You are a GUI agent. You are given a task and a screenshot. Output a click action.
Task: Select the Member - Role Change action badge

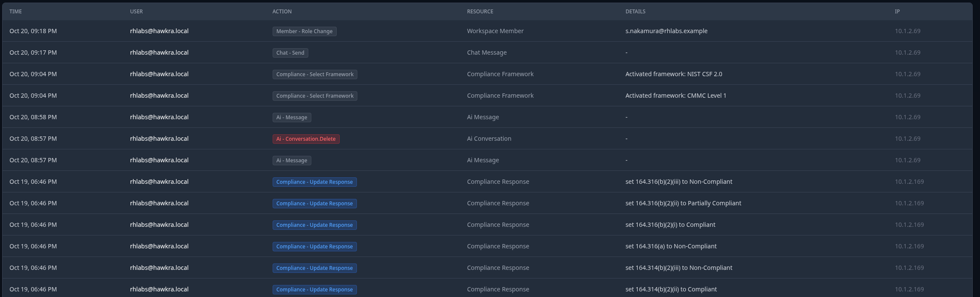pyautogui.click(x=304, y=31)
